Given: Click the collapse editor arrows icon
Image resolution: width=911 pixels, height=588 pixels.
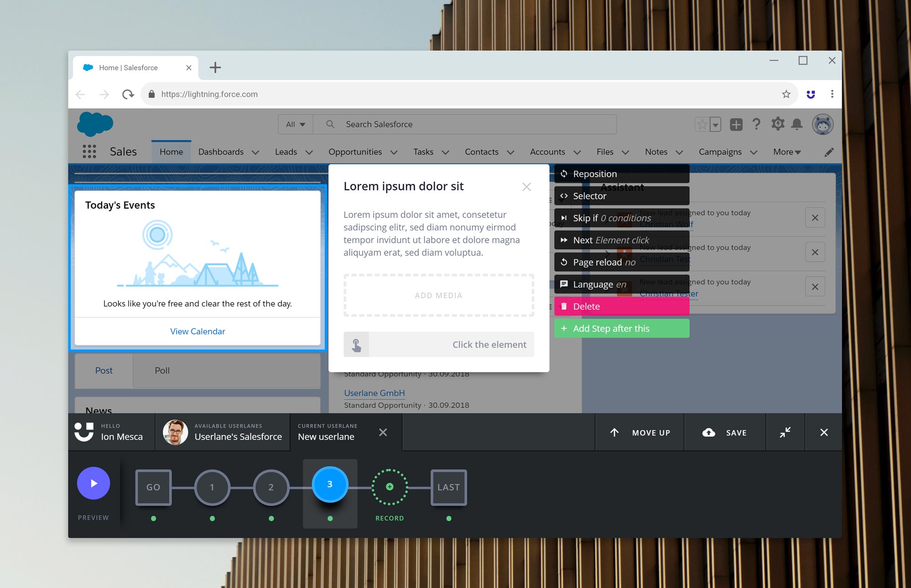Looking at the screenshot, I should pos(785,432).
